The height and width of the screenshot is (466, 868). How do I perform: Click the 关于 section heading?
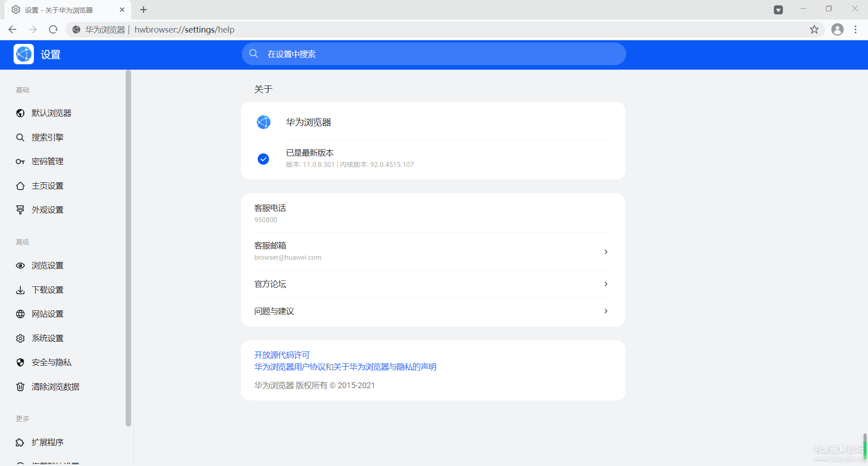coord(263,89)
